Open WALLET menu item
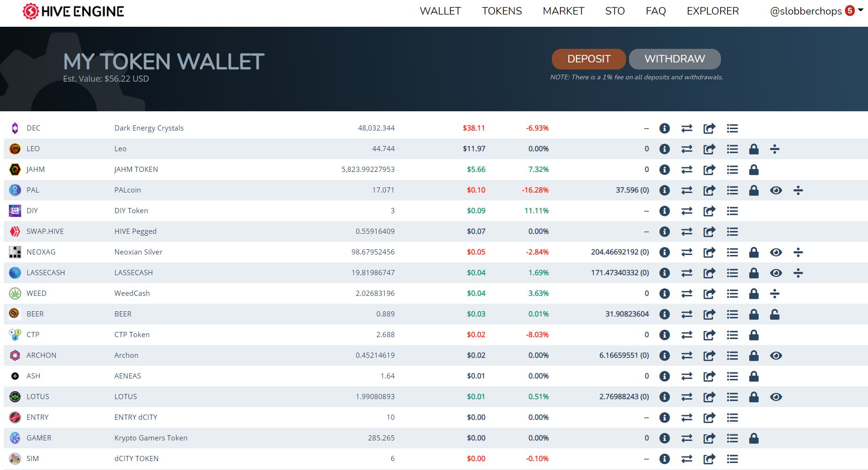The height and width of the screenshot is (470, 868). coord(440,11)
